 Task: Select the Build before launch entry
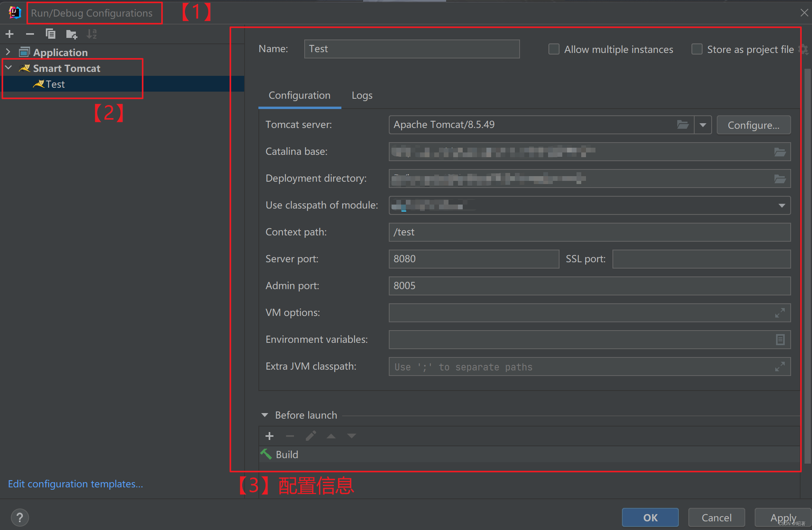click(529, 454)
